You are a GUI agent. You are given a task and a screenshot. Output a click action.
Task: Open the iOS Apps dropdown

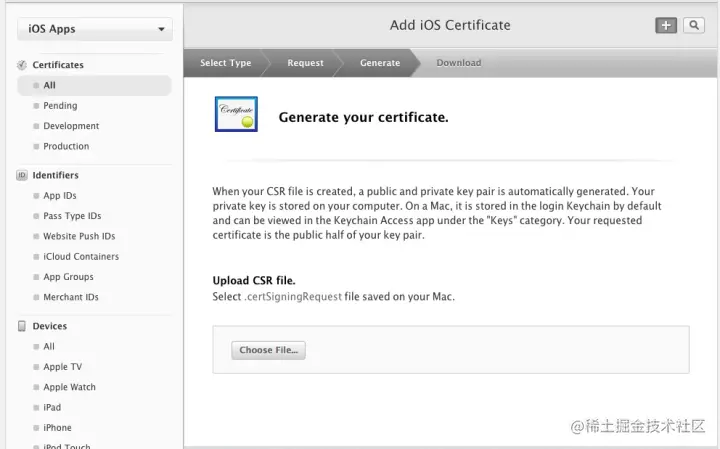point(95,29)
